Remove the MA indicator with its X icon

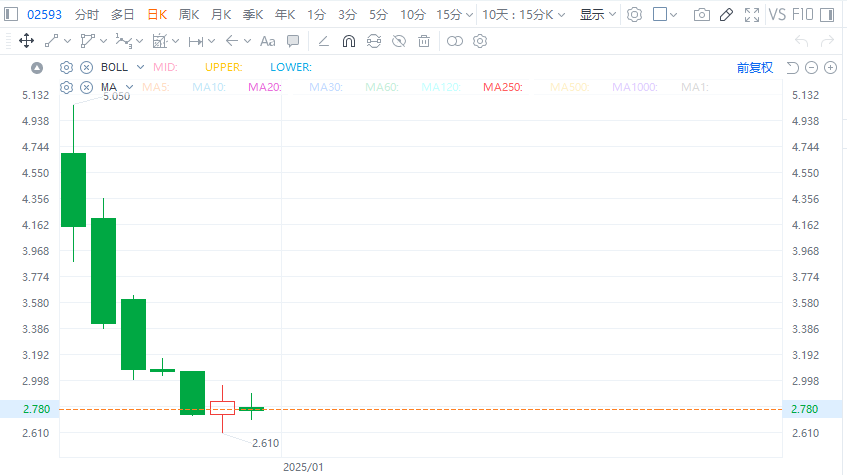coord(86,88)
